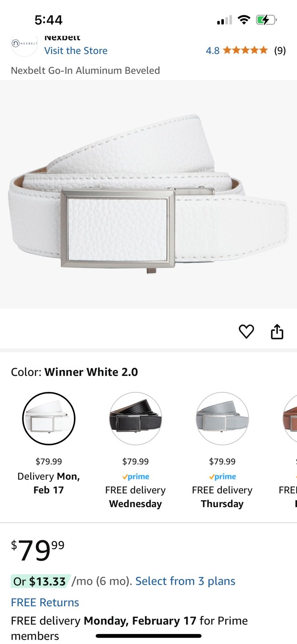
Task: Tap prime badge under gray belt
Action: [x=222, y=477]
